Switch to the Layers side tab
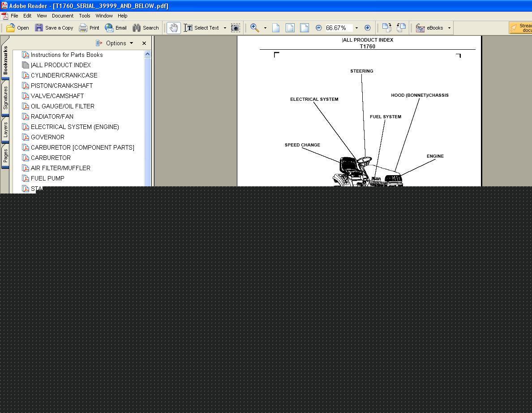Viewport: 532px width, 413px height. (x=5, y=129)
